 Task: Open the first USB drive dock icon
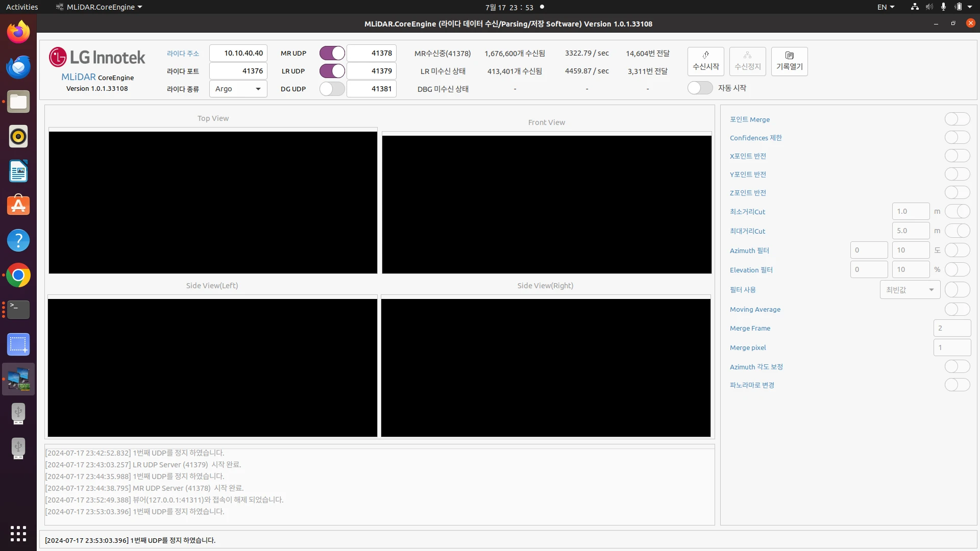(x=18, y=414)
